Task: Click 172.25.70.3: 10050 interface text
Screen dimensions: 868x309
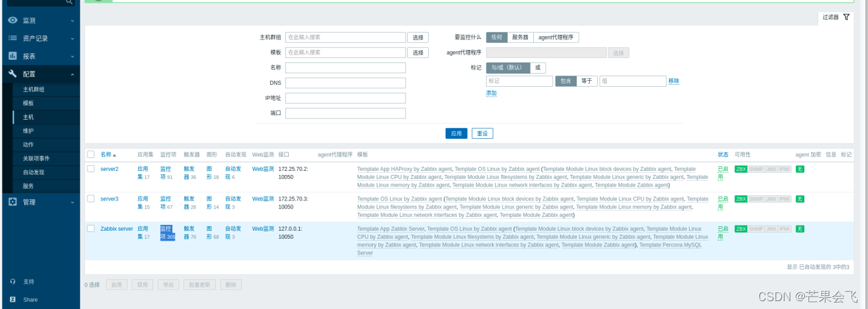Action: pyautogui.click(x=293, y=202)
